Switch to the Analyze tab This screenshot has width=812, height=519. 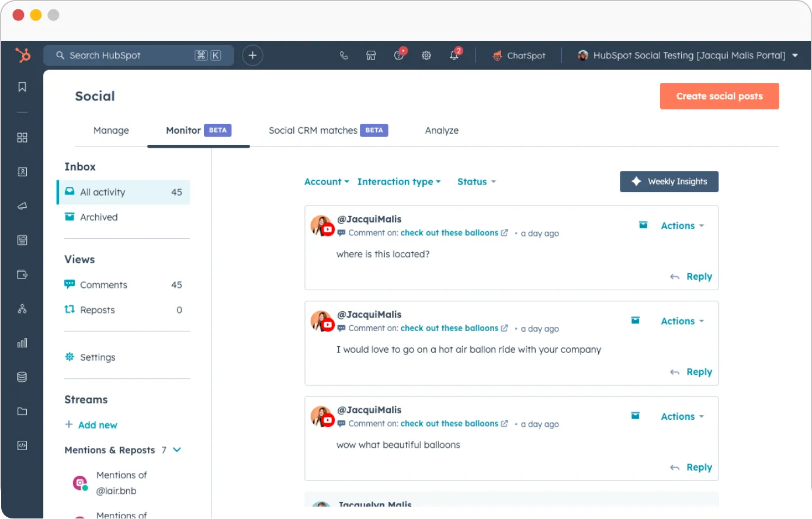click(442, 130)
